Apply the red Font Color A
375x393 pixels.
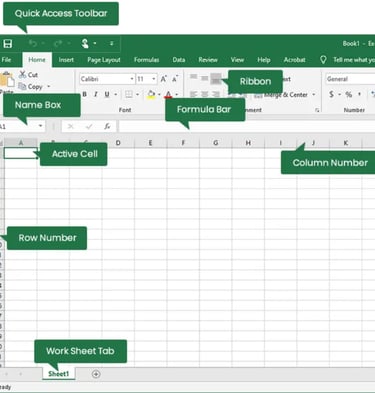click(168, 94)
